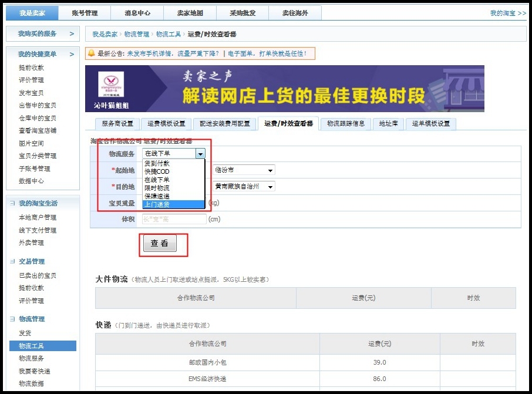
Task: Click EMS经济快递 table row
Action: point(305,379)
